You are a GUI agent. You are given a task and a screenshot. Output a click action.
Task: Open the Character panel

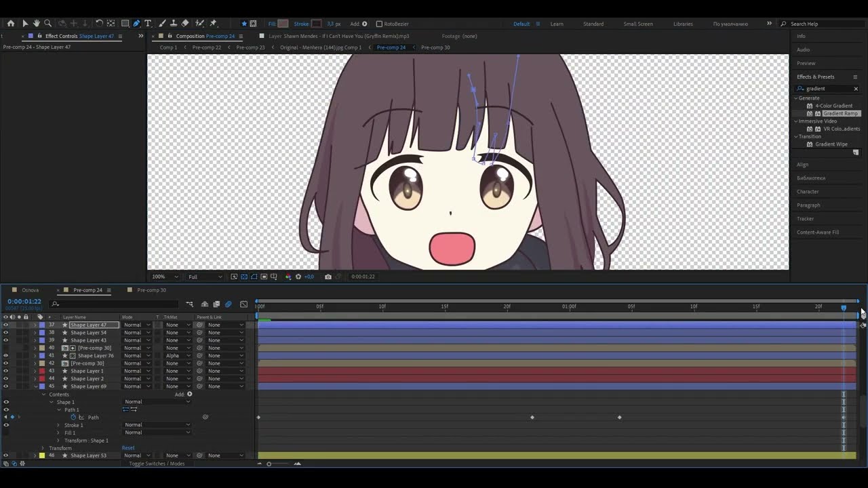pyautogui.click(x=808, y=192)
